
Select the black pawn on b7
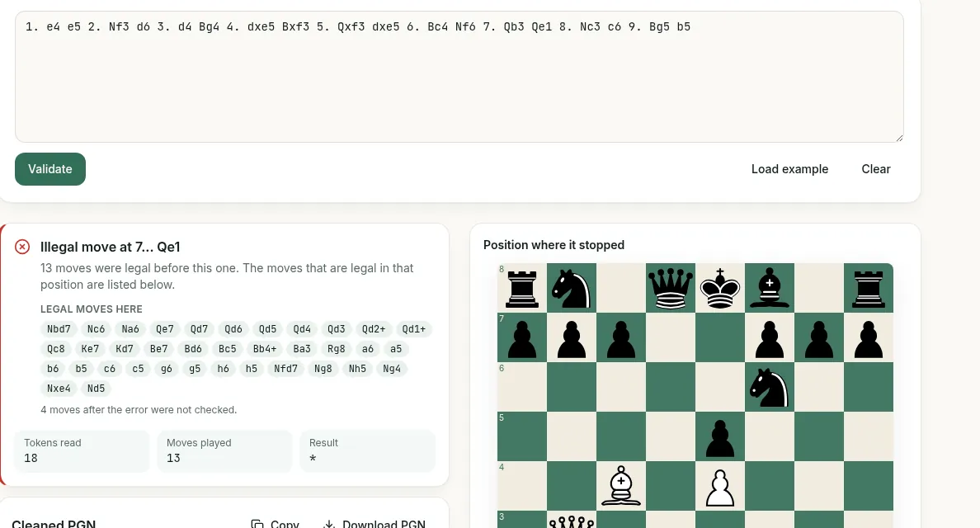[571, 339]
